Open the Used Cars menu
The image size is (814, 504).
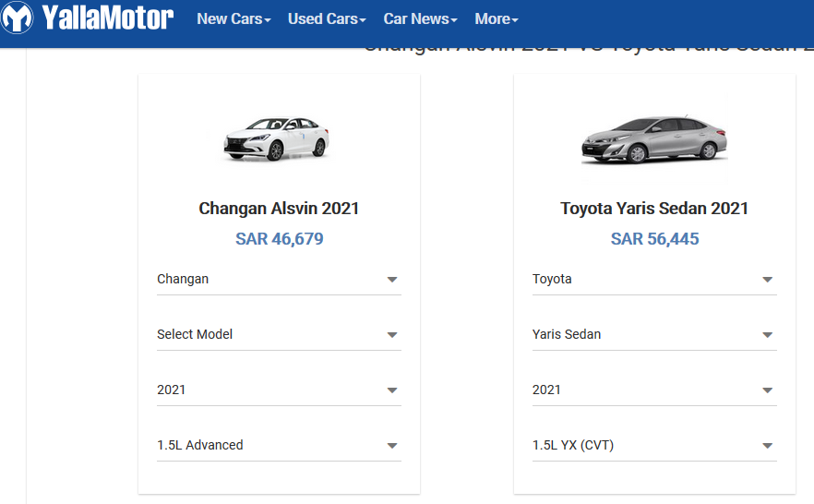(327, 19)
